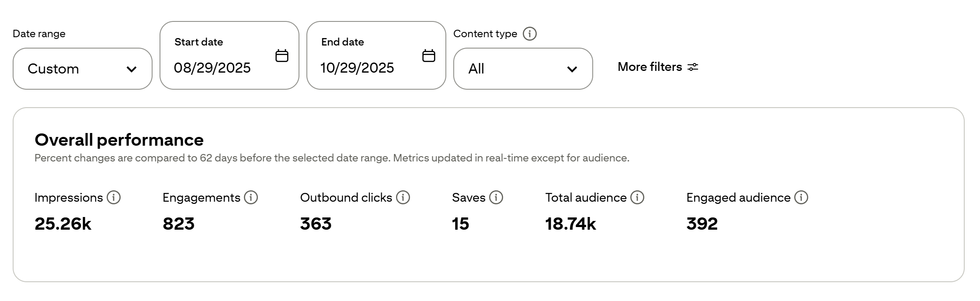Show Content type info tooltip icon

coord(530,34)
